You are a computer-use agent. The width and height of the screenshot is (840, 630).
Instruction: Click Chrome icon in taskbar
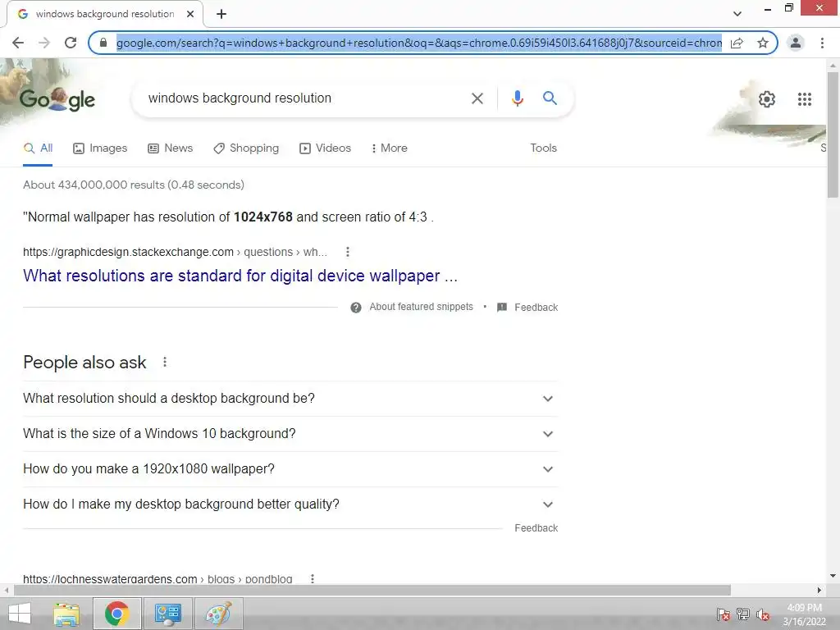pyautogui.click(x=116, y=614)
